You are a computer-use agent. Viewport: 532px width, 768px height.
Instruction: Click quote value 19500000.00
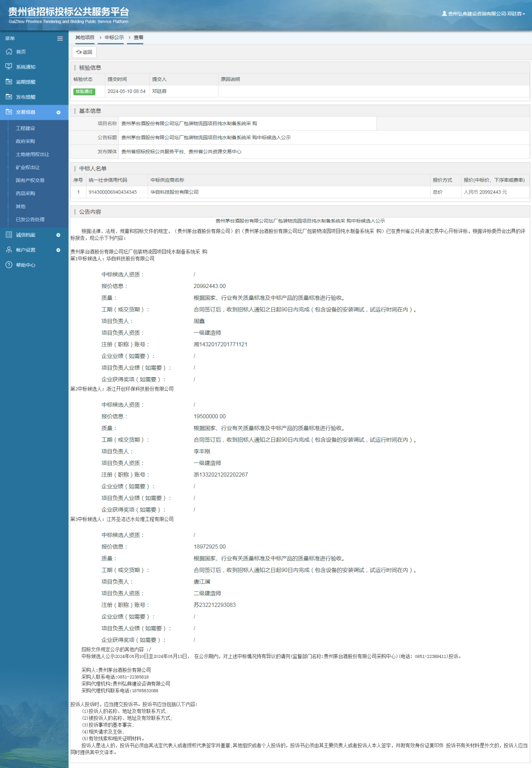210,417
